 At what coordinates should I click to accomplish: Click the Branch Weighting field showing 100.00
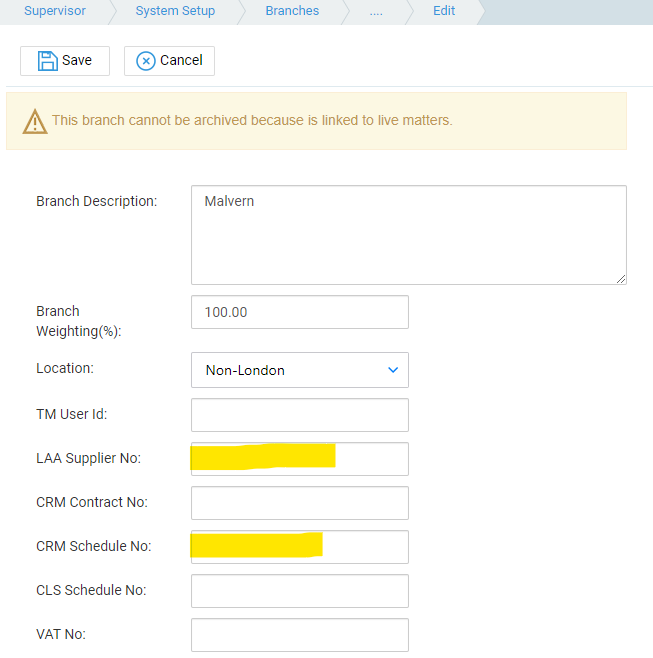(300, 312)
